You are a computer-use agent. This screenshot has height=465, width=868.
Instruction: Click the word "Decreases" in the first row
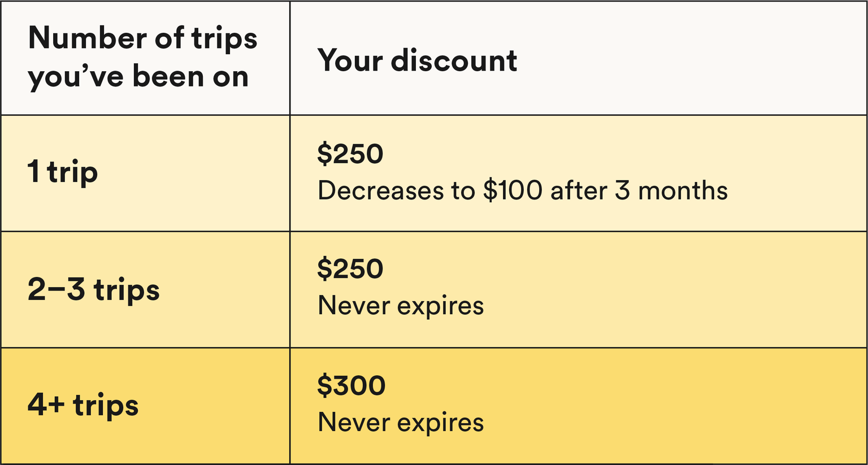(x=381, y=190)
